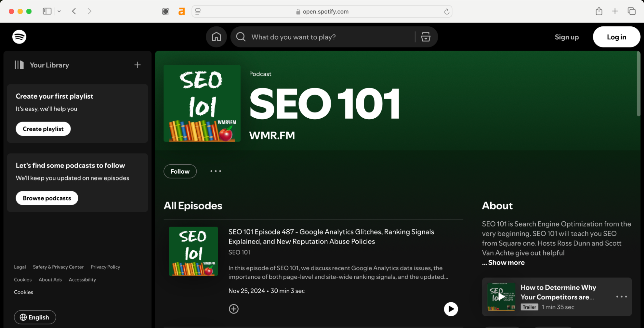This screenshot has width=644, height=328.
Task: Open Safari share icon
Action: [x=599, y=11]
